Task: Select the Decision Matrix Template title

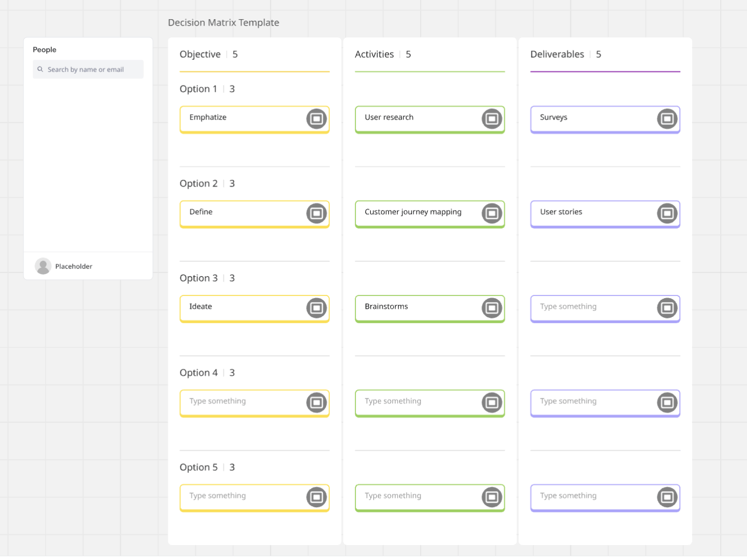Action: tap(224, 22)
